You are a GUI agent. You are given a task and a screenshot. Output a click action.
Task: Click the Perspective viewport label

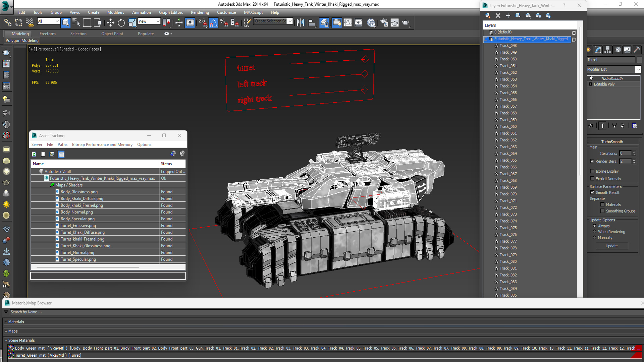47,49
